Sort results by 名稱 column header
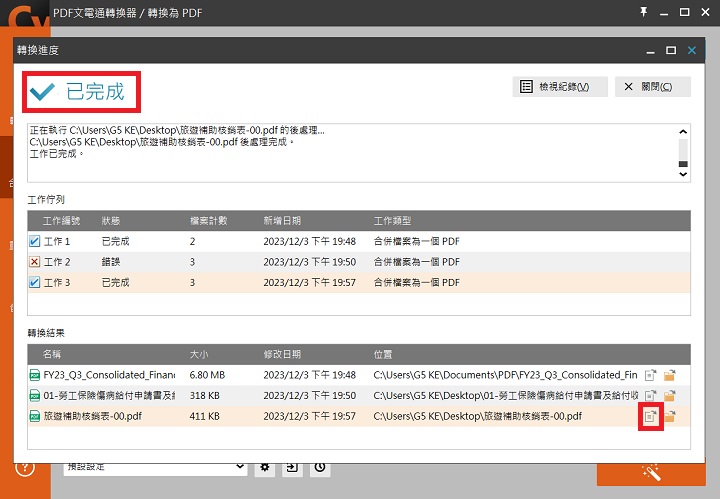The height and width of the screenshot is (499, 720). click(52, 354)
